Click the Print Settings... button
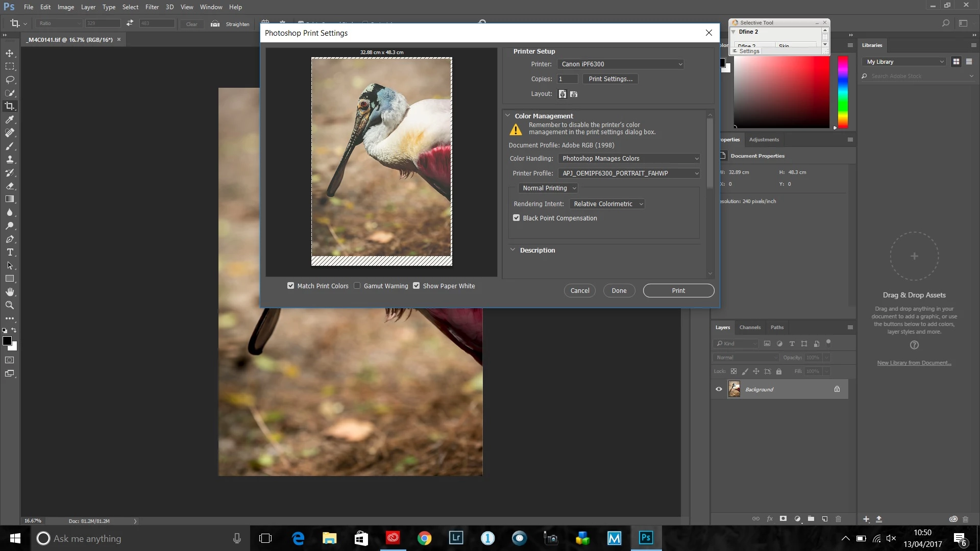Viewport: 980px width, 551px height. pos(610,79)
